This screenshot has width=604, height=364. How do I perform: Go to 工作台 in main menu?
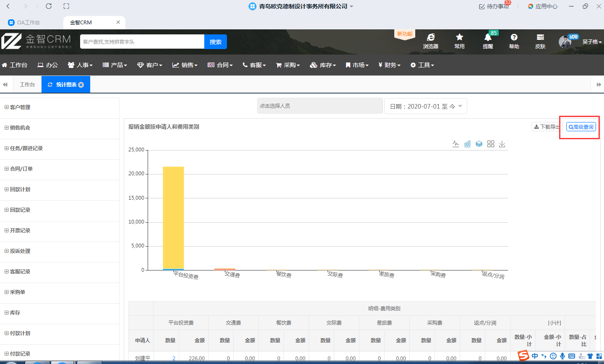coord(15,65)
